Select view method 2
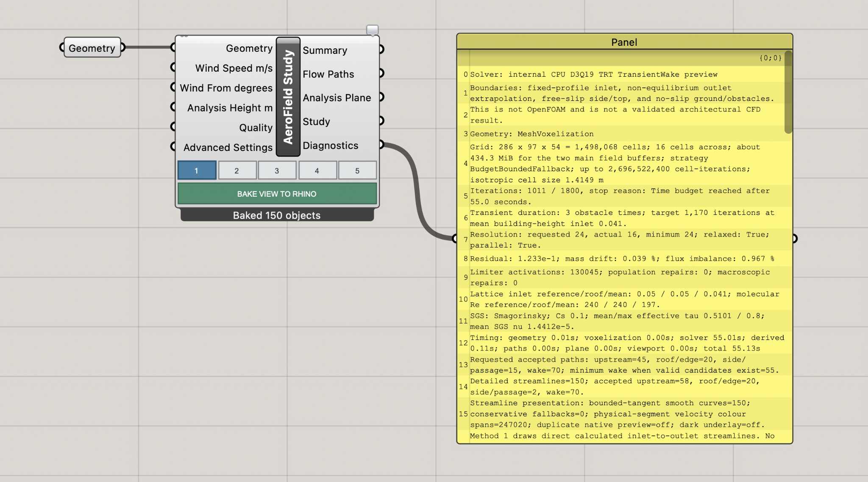Viewport: 868px width, 482px height. point(237,170)
